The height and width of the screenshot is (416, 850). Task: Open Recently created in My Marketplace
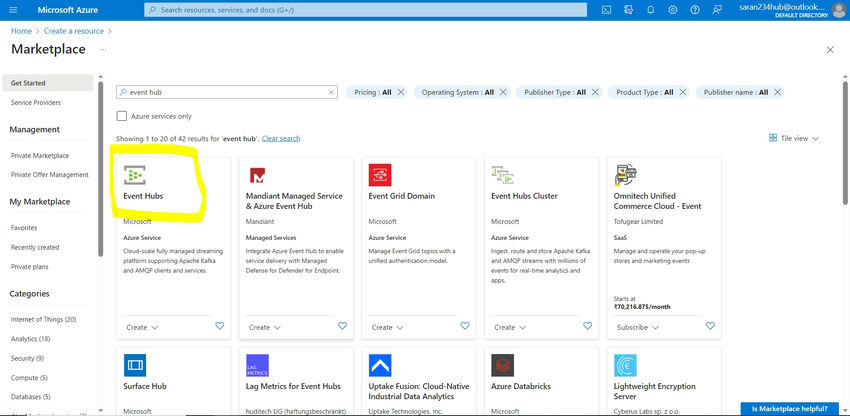click(35, 247)
